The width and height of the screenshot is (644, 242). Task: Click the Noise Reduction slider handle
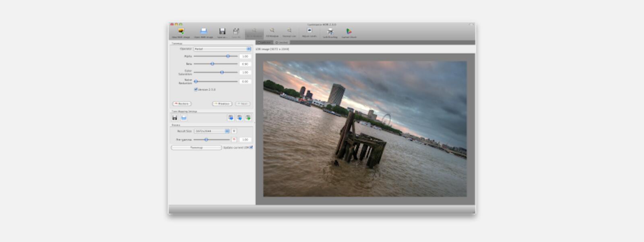coord(196,81)
